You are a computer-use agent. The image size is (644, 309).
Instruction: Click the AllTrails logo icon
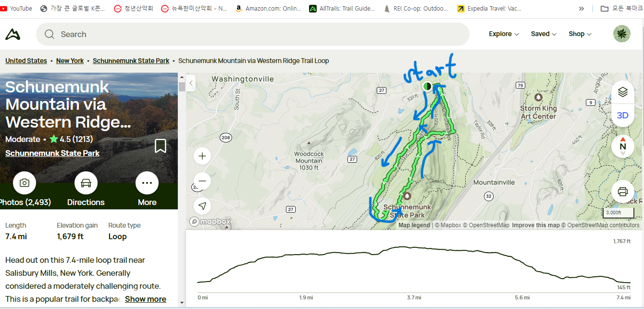pyautogui.click(x=13, y=34)
